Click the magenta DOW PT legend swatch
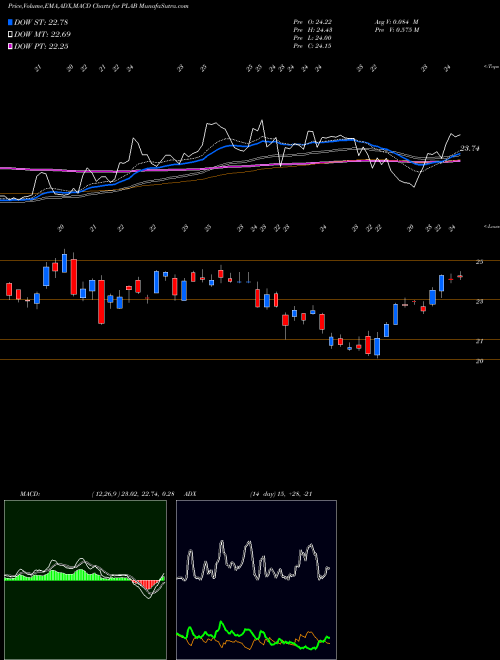The height and width of the screenshot is (660, 500). [x=10, y=46]
